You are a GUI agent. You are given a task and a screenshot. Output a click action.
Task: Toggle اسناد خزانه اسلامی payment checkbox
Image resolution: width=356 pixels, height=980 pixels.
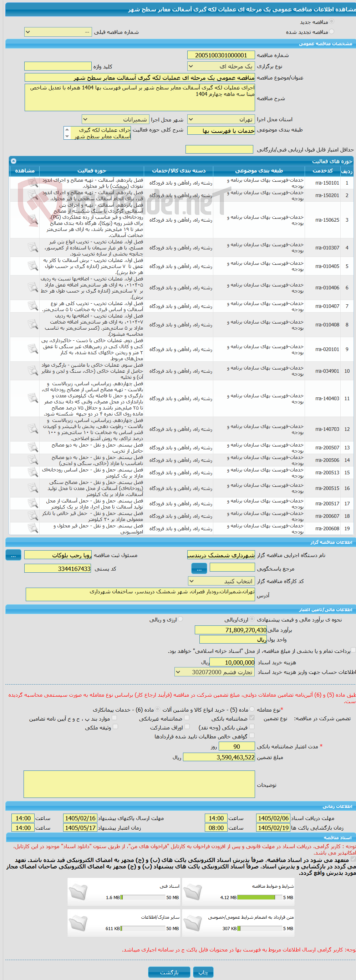click(x=354, y=650)
